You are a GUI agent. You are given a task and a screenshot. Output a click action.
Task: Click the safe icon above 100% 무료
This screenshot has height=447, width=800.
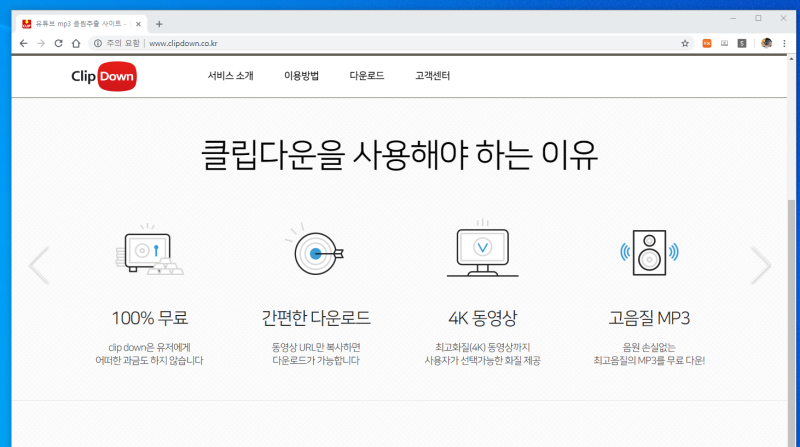[x=149, y=250]
